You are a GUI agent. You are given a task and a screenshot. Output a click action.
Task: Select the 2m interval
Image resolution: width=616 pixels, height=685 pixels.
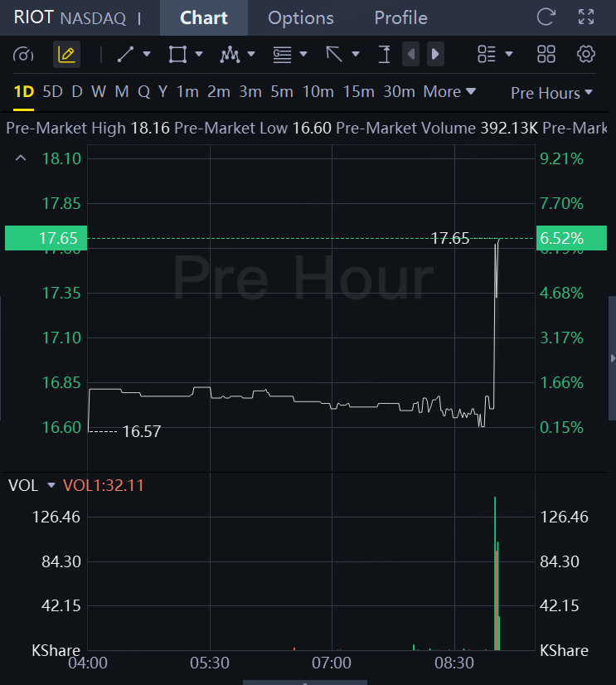pyautogui.click(x=218, y=92)
